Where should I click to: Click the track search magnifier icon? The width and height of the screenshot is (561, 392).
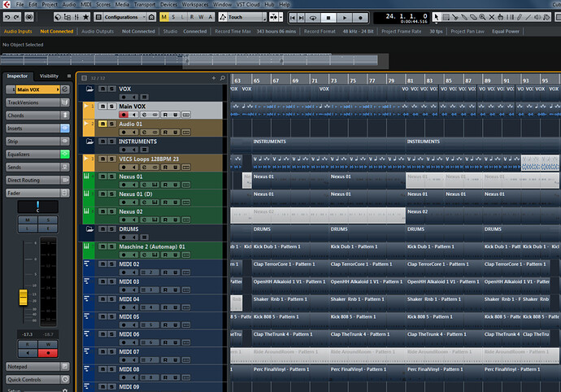pos(223,78)
